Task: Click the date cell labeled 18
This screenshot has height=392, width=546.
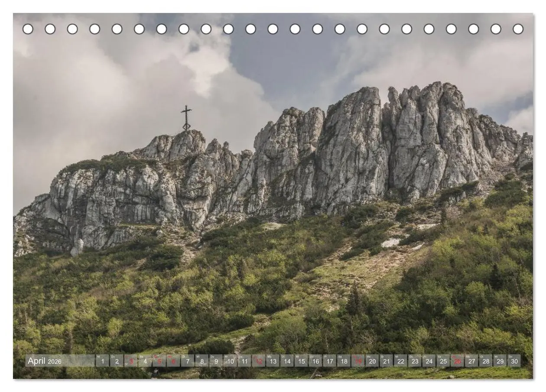Action: [344, 361]
